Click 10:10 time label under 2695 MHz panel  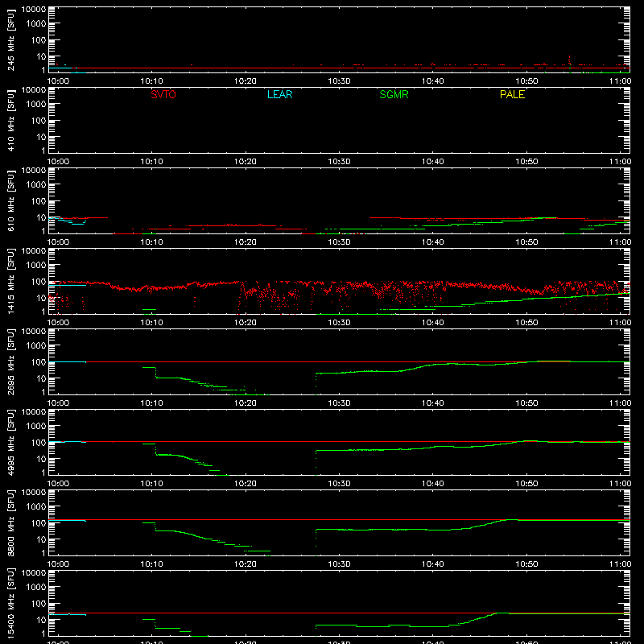152,403
